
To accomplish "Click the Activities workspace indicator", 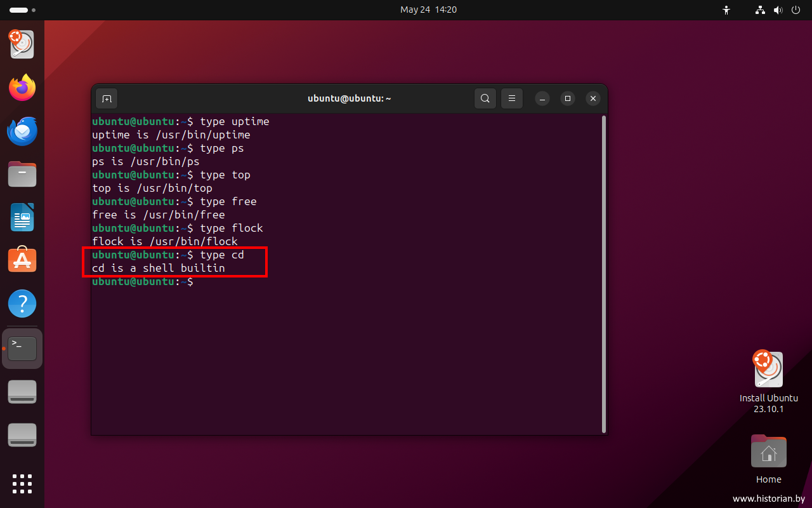I will point(22,10).
